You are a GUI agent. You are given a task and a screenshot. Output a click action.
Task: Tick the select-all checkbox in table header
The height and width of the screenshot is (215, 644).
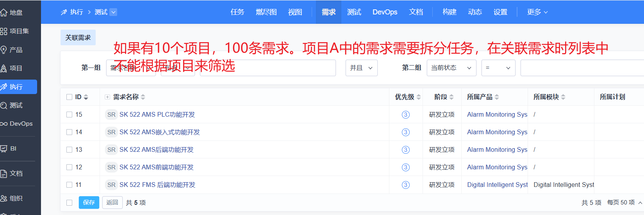70,97
